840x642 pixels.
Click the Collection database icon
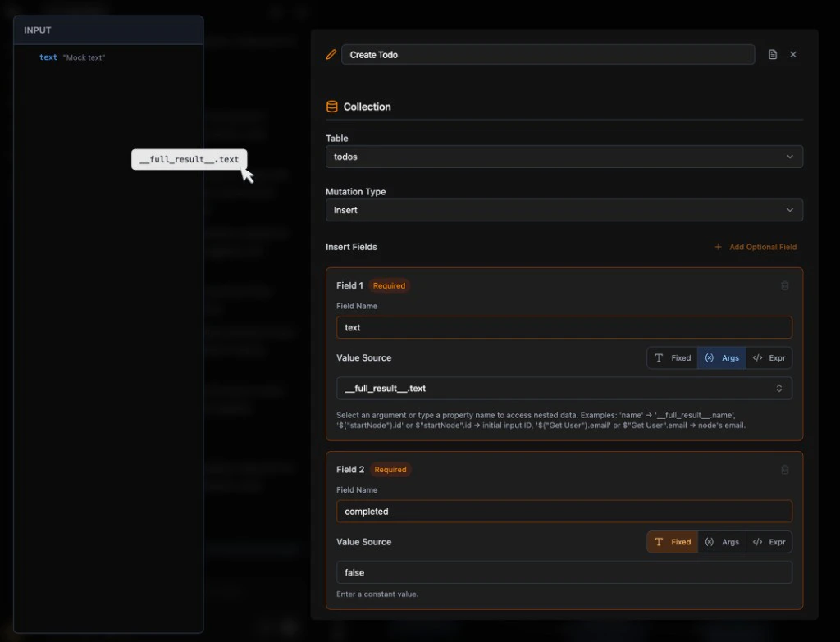click(331, 107)
